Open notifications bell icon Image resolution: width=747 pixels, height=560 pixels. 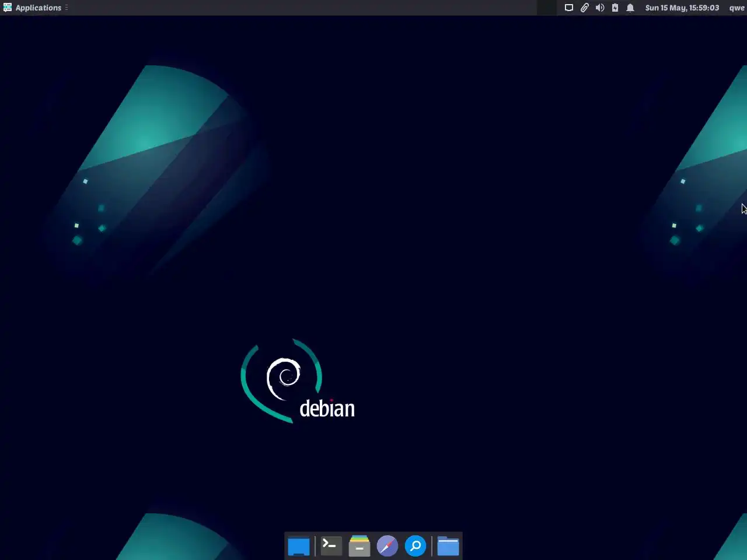630,8
